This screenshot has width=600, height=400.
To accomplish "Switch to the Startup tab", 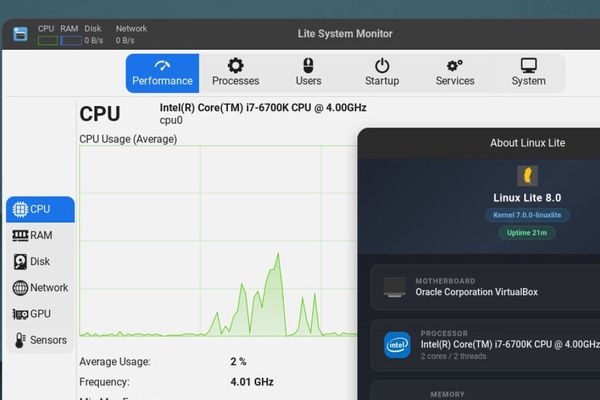I will point(382,73).
